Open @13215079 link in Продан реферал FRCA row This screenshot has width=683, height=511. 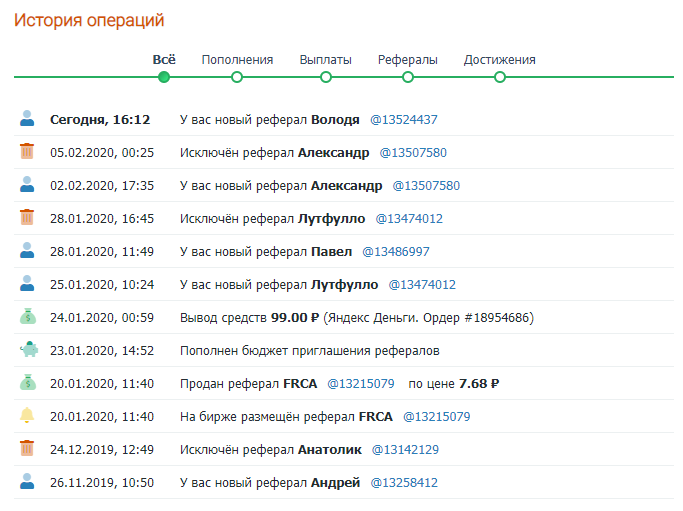(361, 383)
